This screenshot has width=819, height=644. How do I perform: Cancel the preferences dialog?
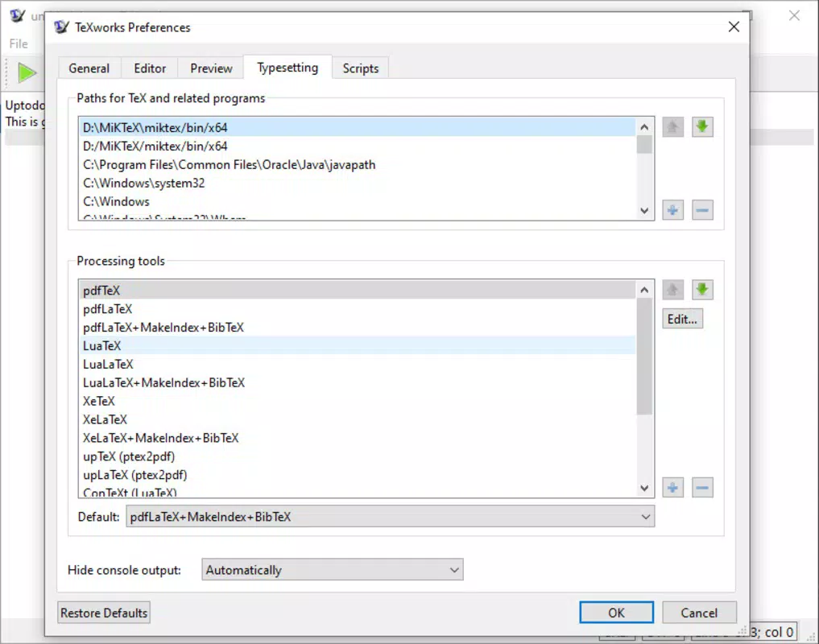pos(699,613)
